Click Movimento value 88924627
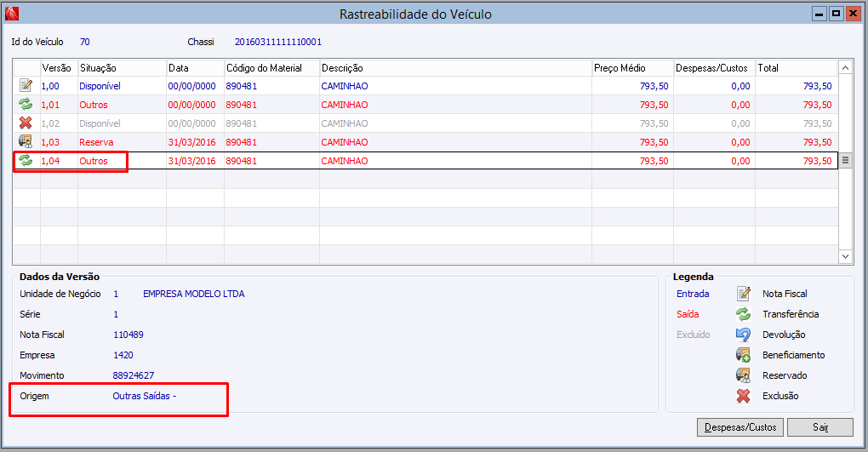The width and height of the screenshot is (868, 452). tap(134, 375)
